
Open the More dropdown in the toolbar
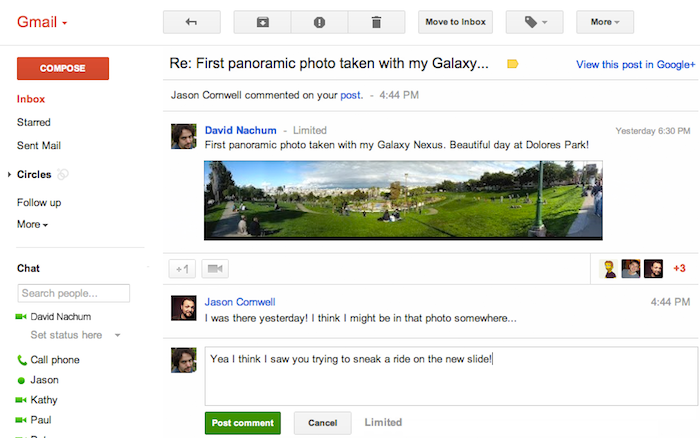pos(605,21)
